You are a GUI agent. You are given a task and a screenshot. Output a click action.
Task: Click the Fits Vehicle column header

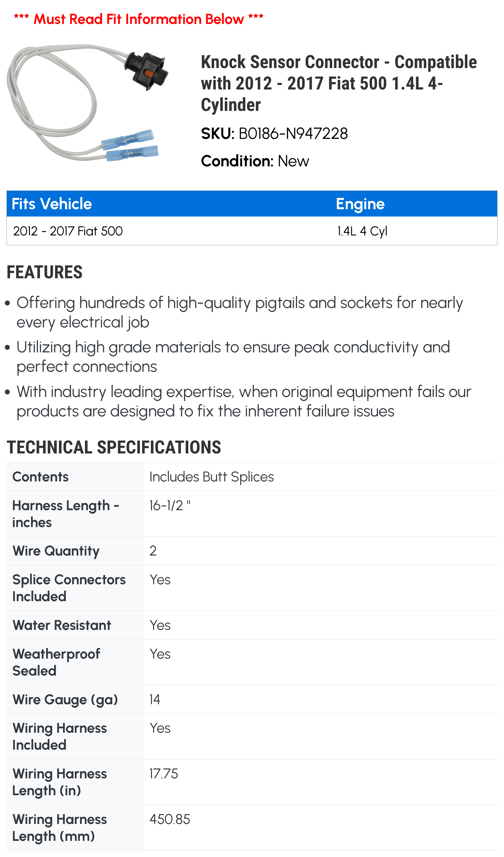pyautogui.click(x=52, y=204)
